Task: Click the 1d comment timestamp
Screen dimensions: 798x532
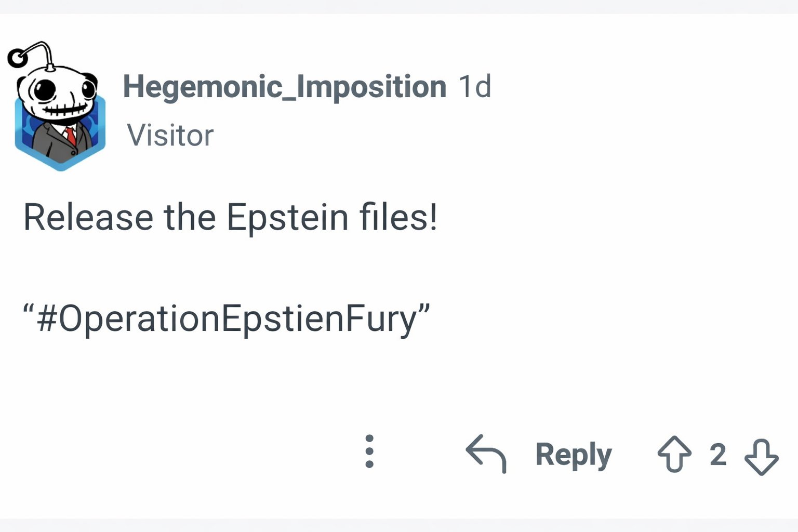Action: [x=474, y=86]
